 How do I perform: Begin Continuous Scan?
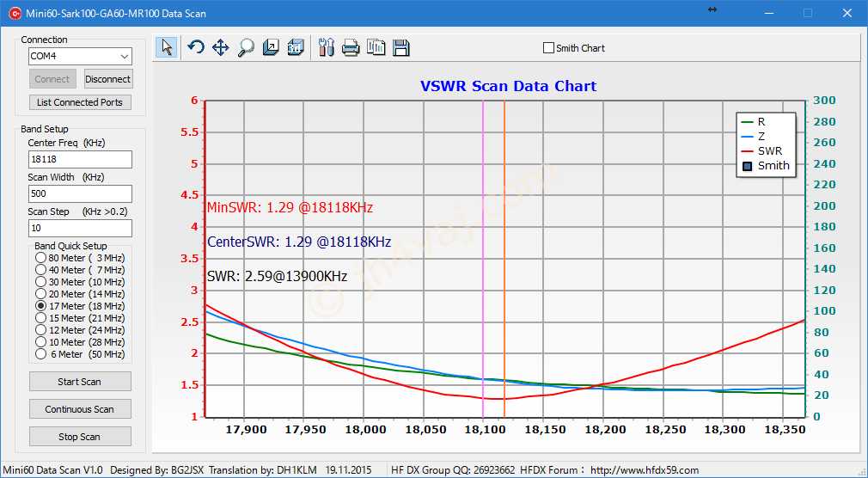(x=80, y=409)
